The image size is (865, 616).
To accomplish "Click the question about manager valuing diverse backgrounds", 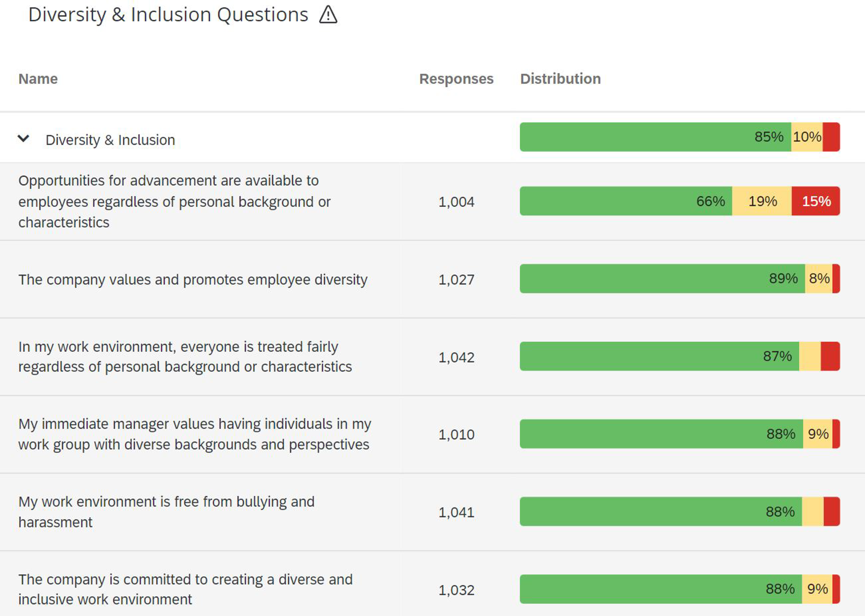I will click(195, 434).
